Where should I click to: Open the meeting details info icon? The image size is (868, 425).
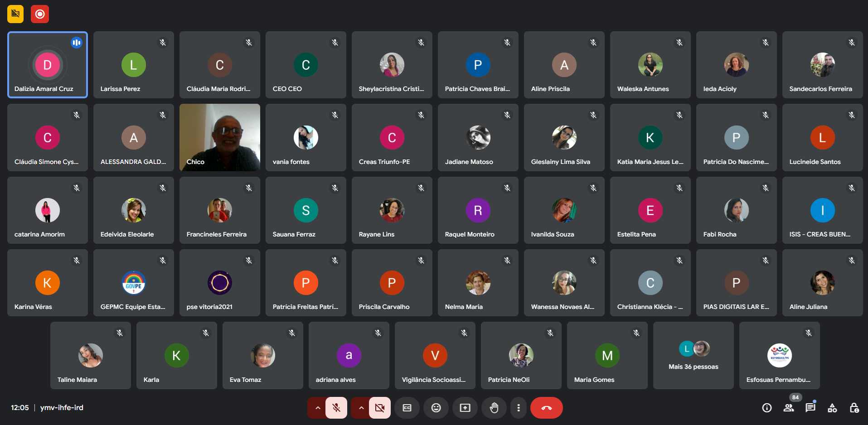(766, 408)
